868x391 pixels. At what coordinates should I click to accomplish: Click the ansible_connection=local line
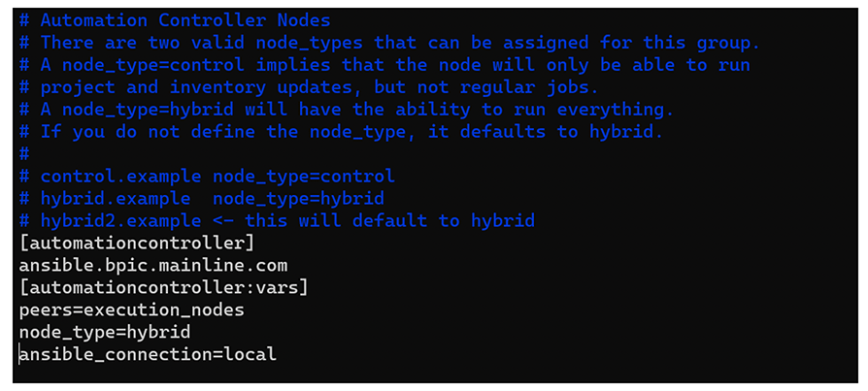click(148, 354)
